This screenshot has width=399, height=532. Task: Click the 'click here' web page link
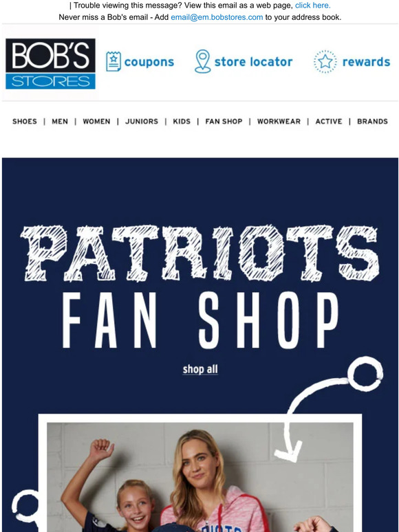313,5
